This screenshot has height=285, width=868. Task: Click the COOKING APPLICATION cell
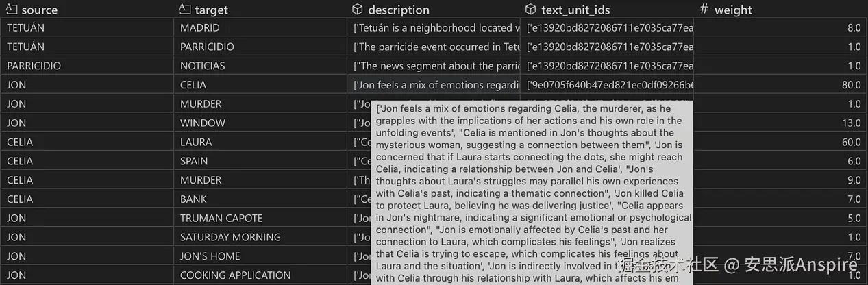pos(235,275)
